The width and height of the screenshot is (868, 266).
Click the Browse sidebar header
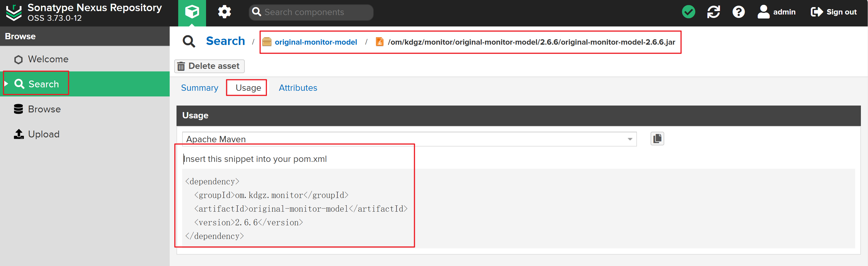click(85, 36)
